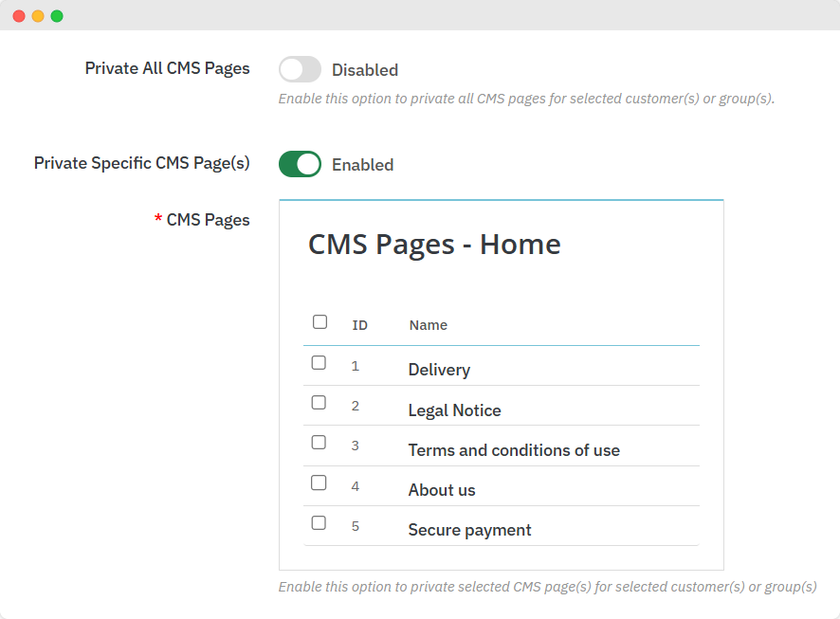The image size is (840, 619).
Task: Open the Legal Notice page entry
Action: (454, 410)
